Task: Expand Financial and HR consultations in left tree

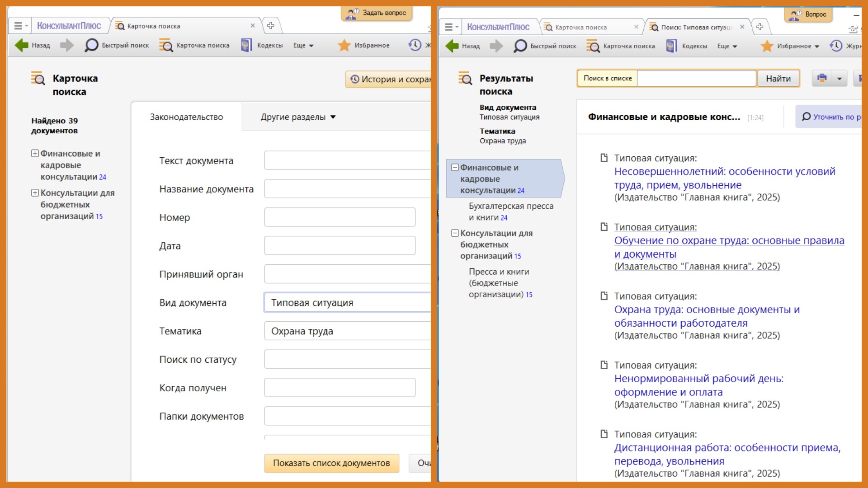Action: point(35,154)
